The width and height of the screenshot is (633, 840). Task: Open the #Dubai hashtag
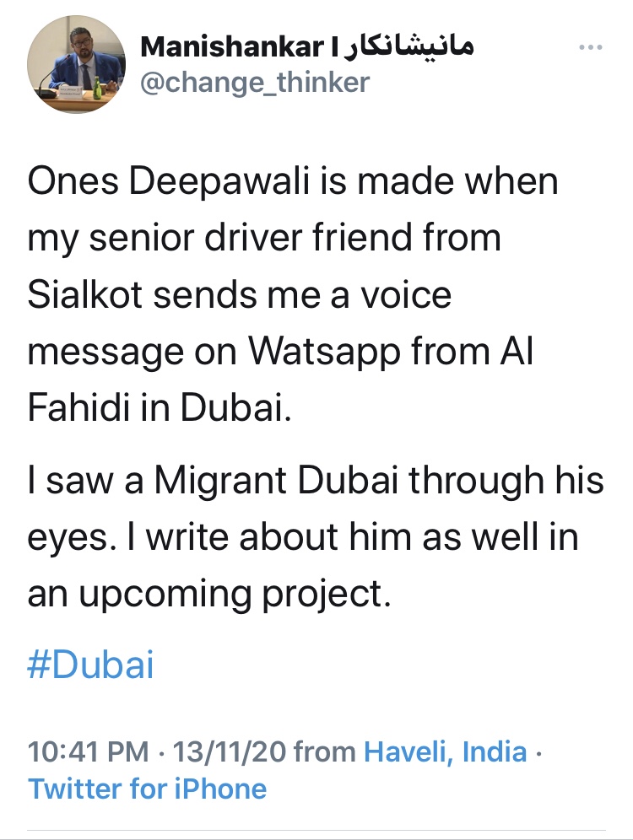point(91,665)
